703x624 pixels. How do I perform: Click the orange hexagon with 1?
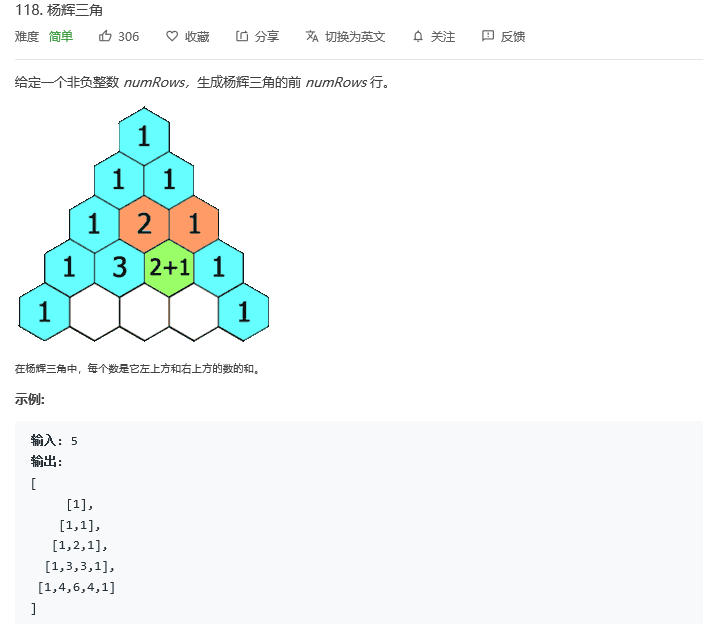click(194, 224)
